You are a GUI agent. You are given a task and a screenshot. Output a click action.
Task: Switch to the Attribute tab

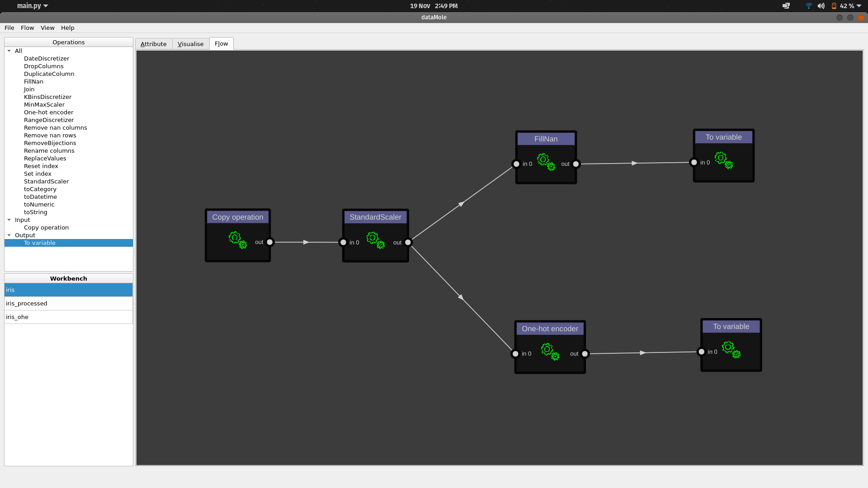click(x=153, y=44)
